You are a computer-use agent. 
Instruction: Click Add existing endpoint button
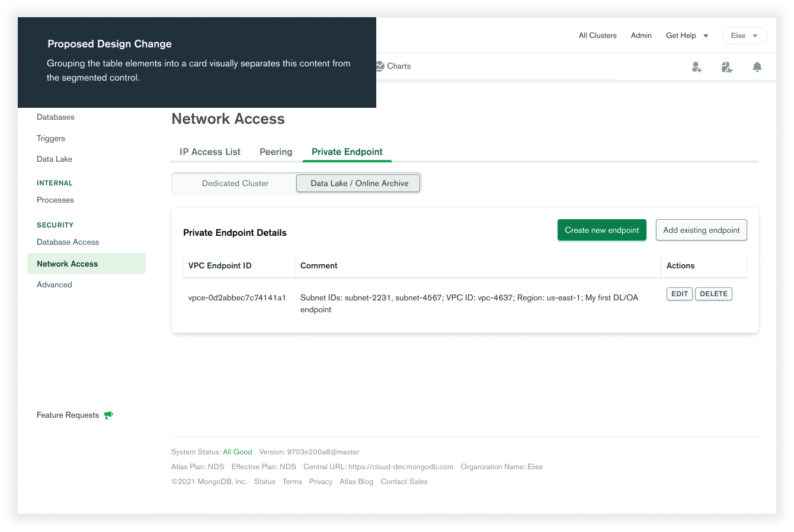point(701,230)
